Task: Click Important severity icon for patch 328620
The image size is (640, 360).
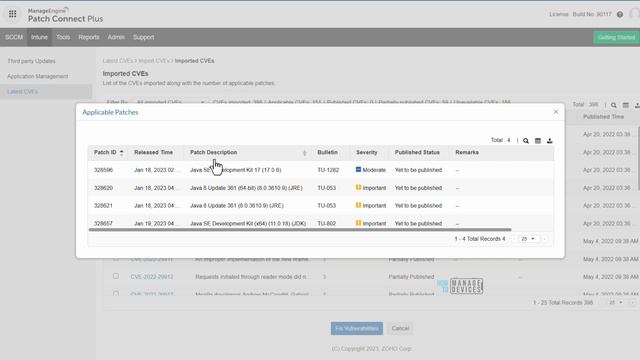Action: [x=358, y=187]
